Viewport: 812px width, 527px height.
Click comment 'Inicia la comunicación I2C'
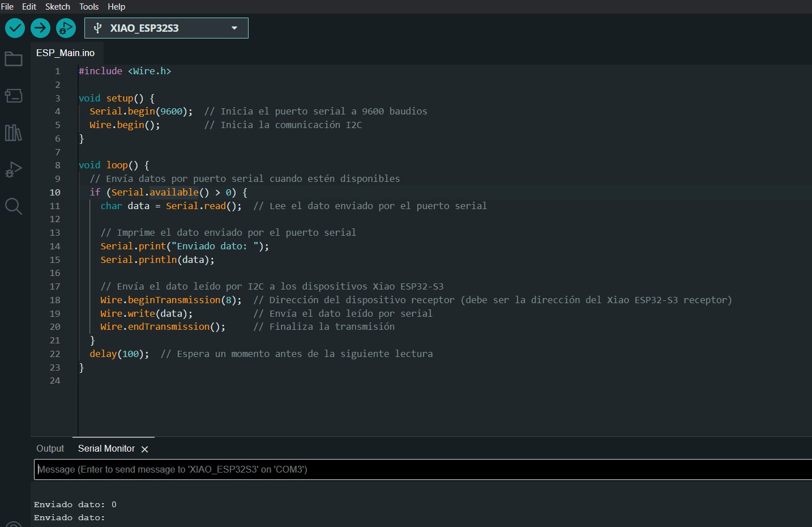[283, 125]
